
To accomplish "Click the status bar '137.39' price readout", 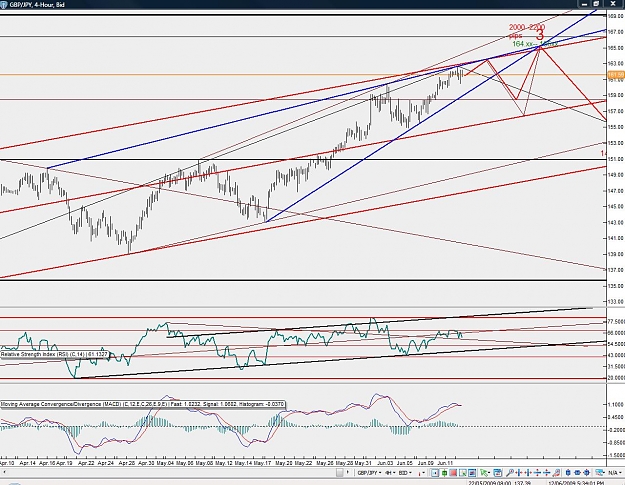I will point(523,483).
